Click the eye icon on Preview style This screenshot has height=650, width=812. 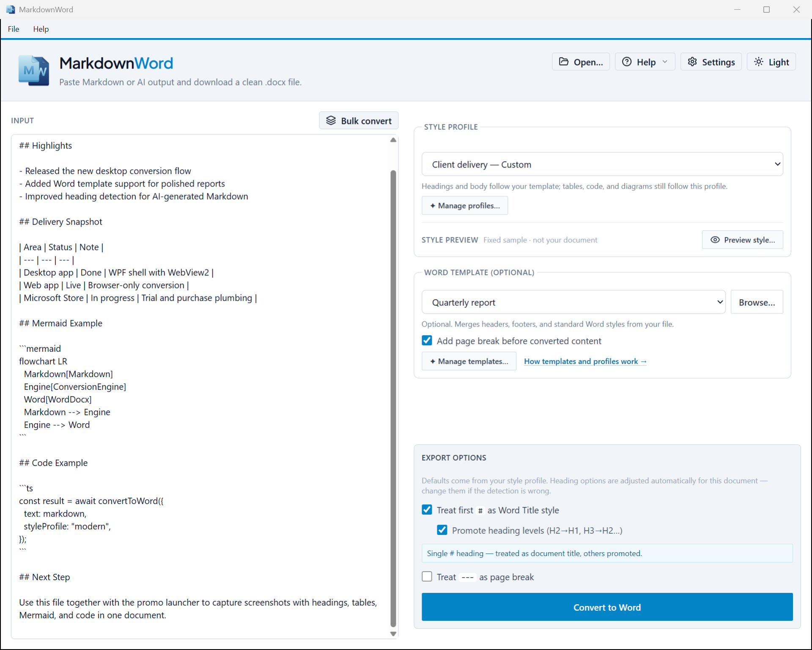(715, 240)
